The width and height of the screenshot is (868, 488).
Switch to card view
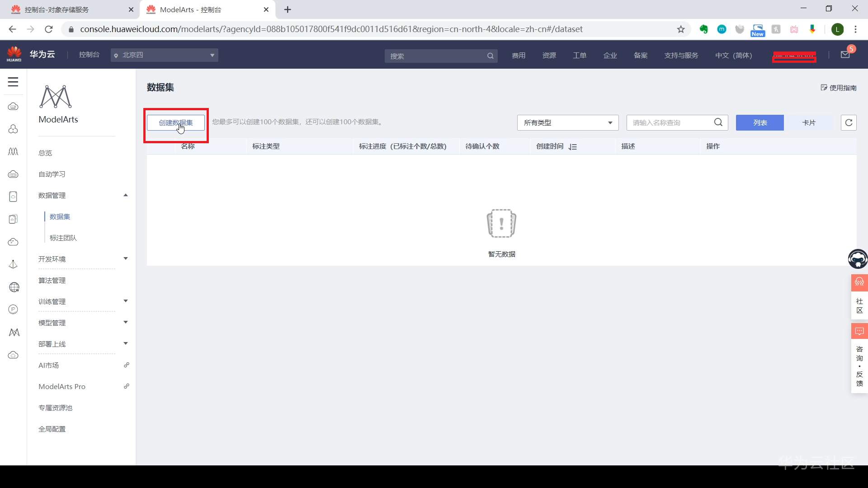click(808, 122)
